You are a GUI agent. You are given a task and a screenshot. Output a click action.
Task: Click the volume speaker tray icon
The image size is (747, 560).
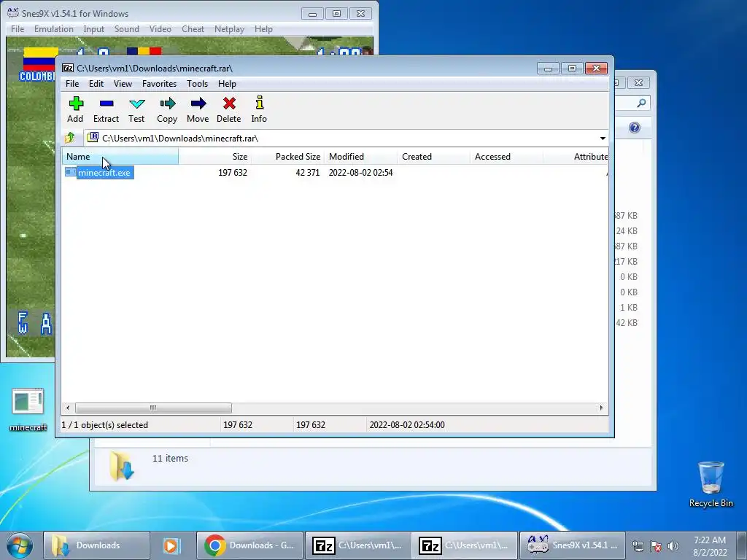point(673,545)
